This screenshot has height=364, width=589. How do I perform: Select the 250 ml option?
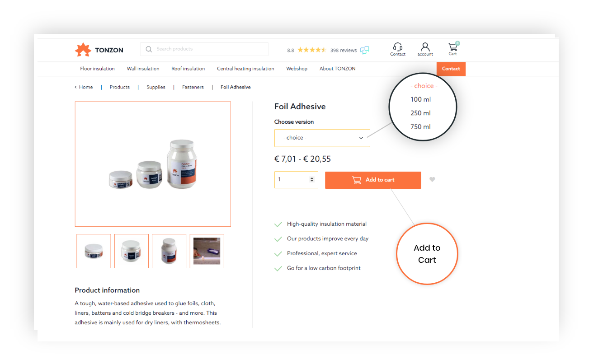[x=420, y=113]
